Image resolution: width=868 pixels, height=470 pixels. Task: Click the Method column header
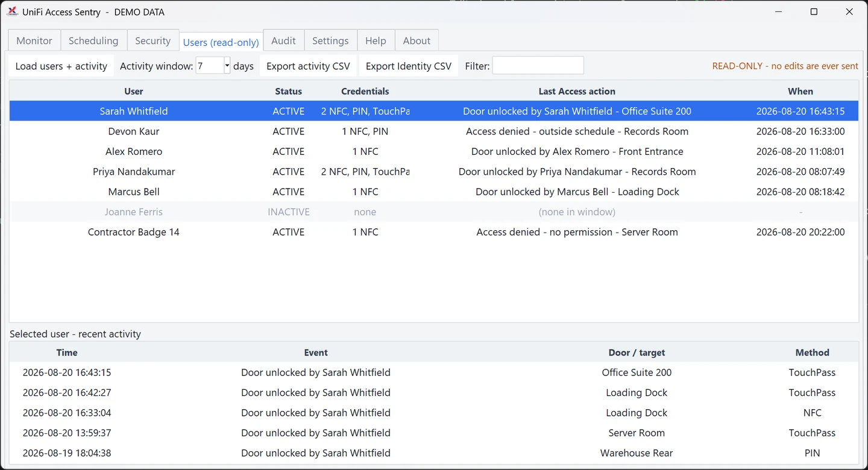coord(812,352)
